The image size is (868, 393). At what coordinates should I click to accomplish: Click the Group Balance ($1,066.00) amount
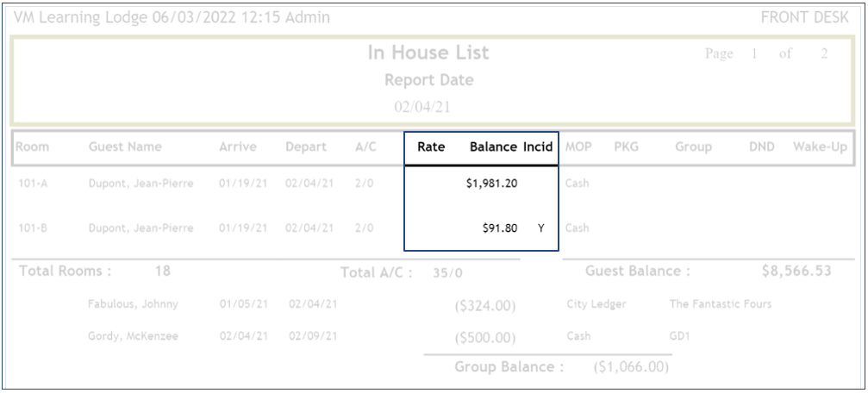[x=631, y=367]
